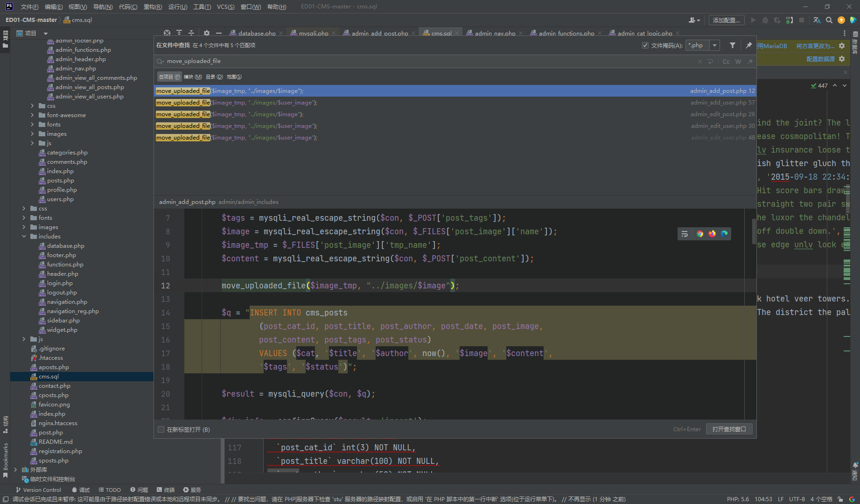This screenshot has width=860, height=504.
Task: Toggle regex search option
Action: click(x=750, y=62)
